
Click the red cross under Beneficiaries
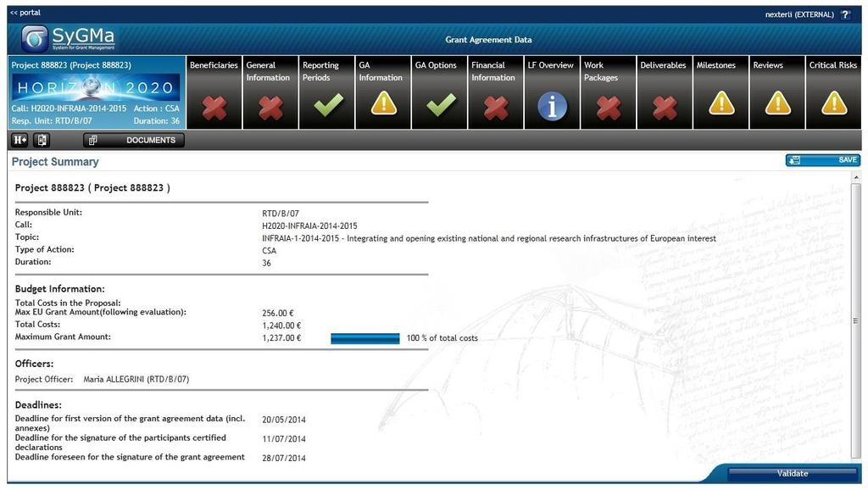point(214,108)
